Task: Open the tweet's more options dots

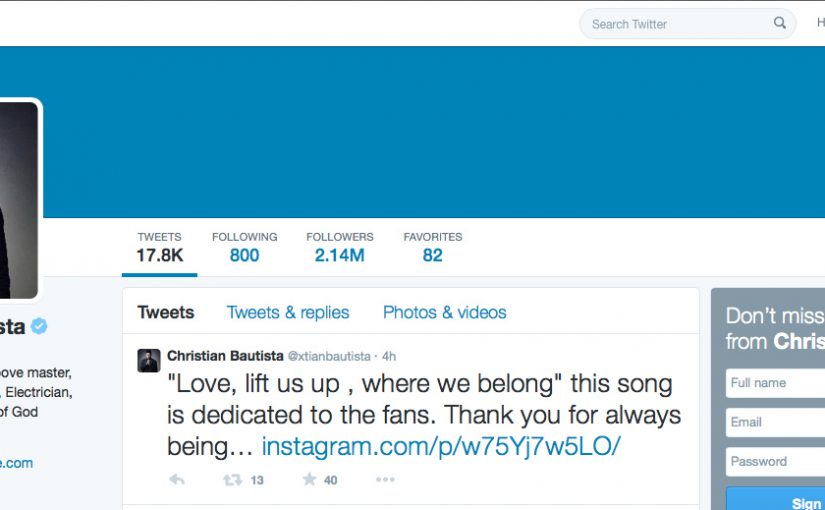Action: click(385, 480)
